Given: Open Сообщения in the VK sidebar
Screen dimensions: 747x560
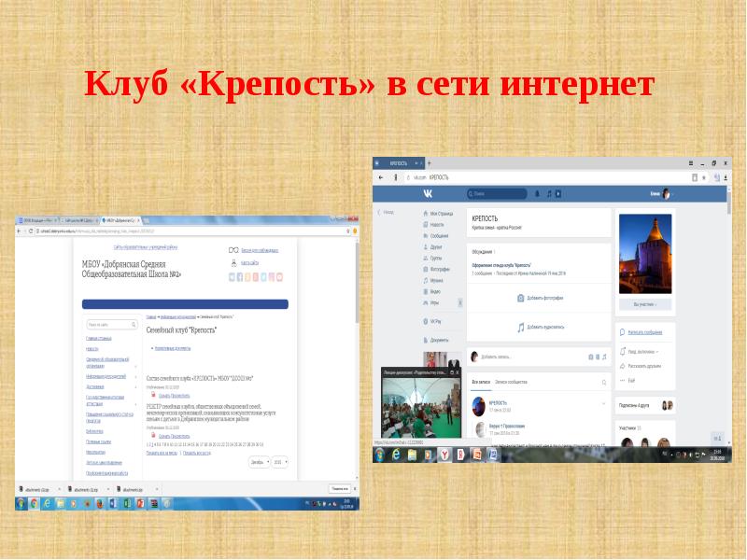Looking at the screenshot, I should (436, 236).
